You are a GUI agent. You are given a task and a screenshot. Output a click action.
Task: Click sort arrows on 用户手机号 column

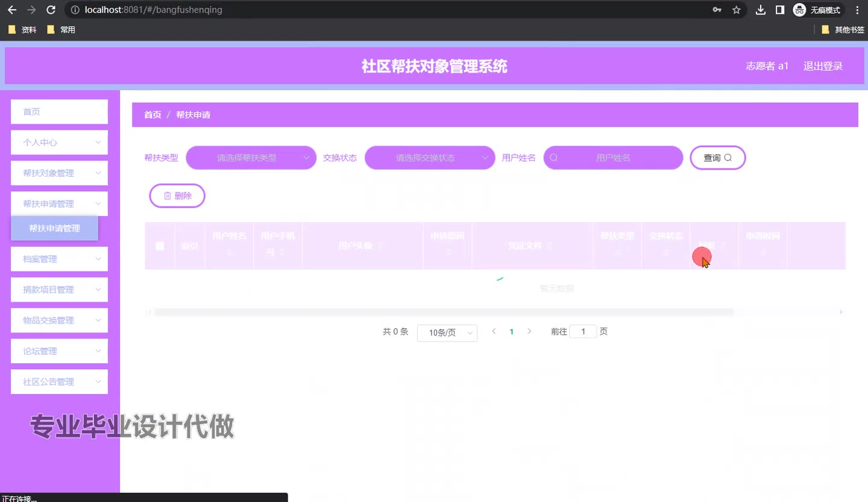282,252
